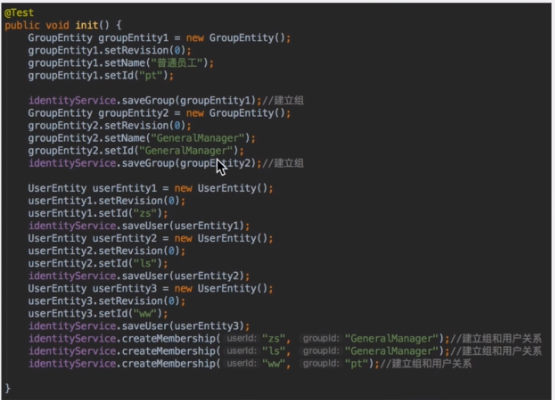555x400 pixels.
Task: Click the groupEntity2.setId("GeneralManager") line
Action: pos(136,151)
